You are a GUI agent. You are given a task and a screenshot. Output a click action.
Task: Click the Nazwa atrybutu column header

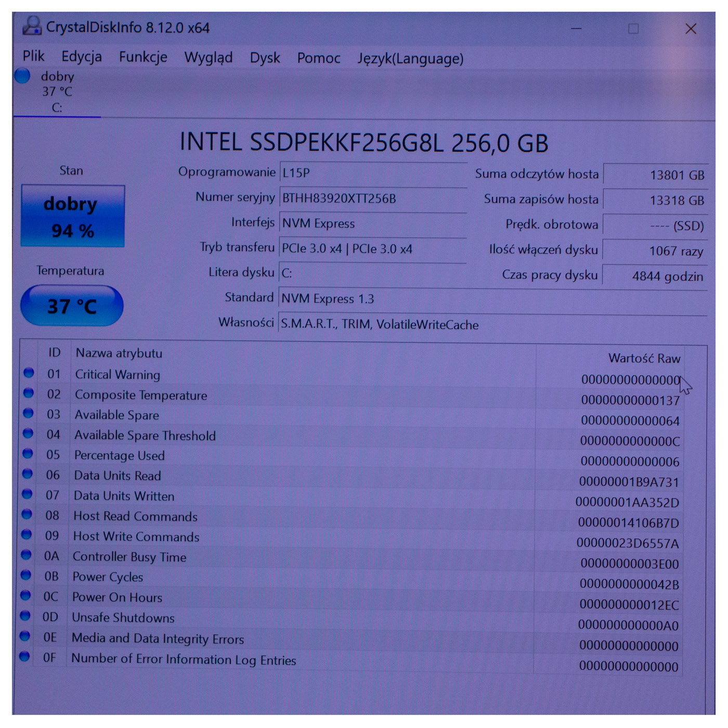coord(119,353)
